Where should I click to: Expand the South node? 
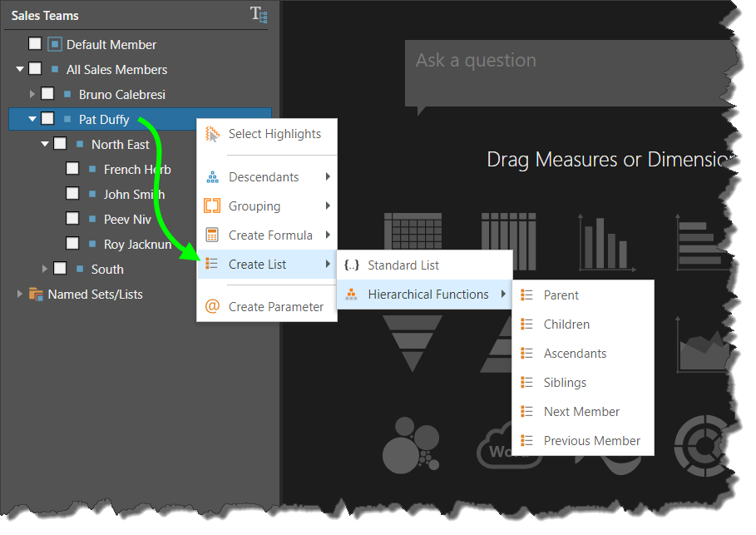[44, 269]
